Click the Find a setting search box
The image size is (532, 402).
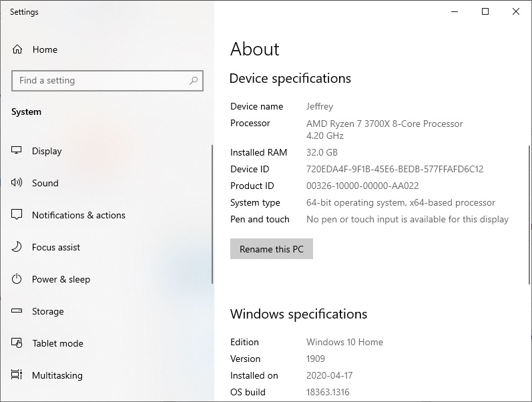click(x=107, y=81)
